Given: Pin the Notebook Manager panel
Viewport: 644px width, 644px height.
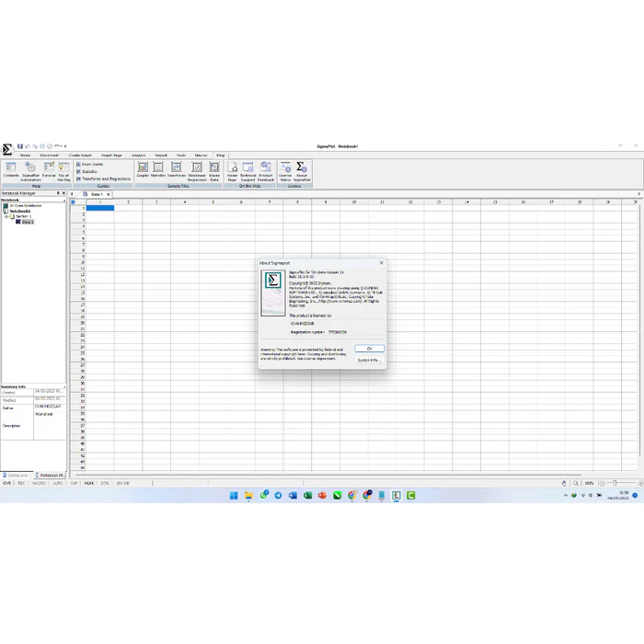Looking at the screenshot, I should [x=58, y=193].
